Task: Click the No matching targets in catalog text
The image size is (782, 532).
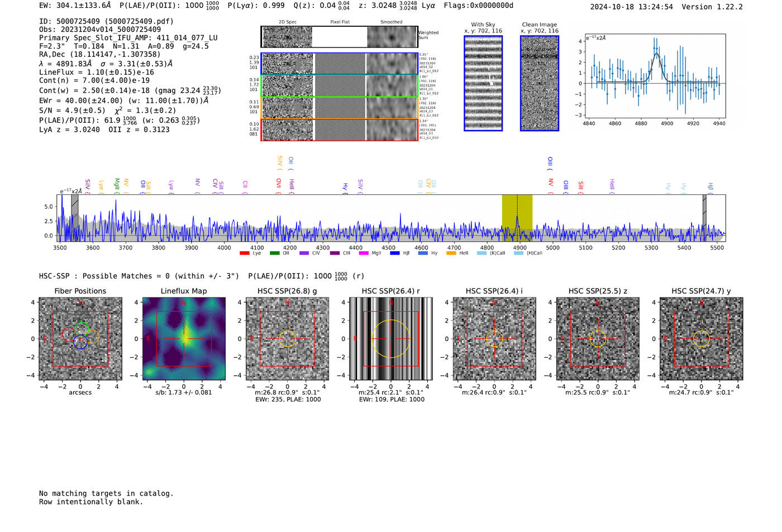Action: pos(106,493)
